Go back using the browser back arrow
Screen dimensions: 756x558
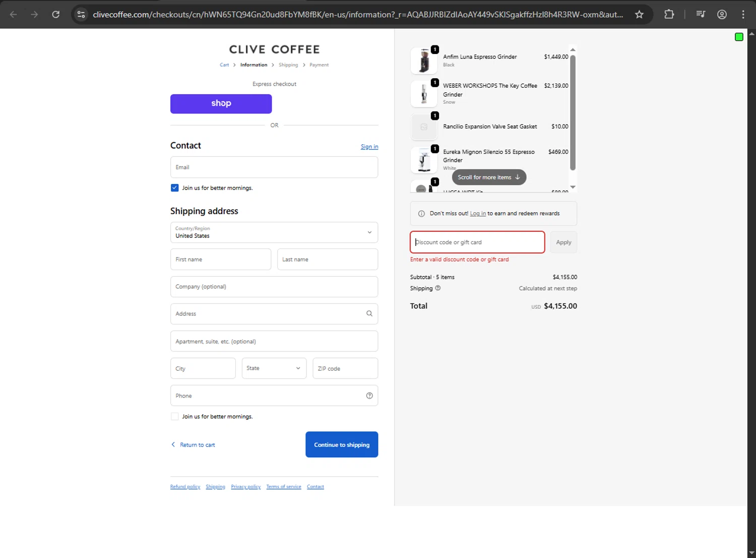pos(14,14)
